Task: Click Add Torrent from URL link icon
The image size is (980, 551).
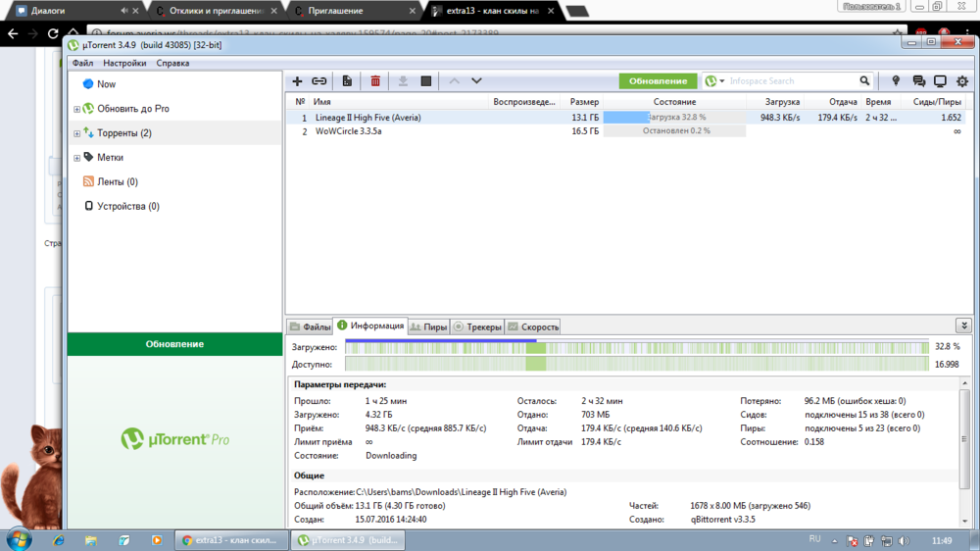Action: click(x=319, y=81)
